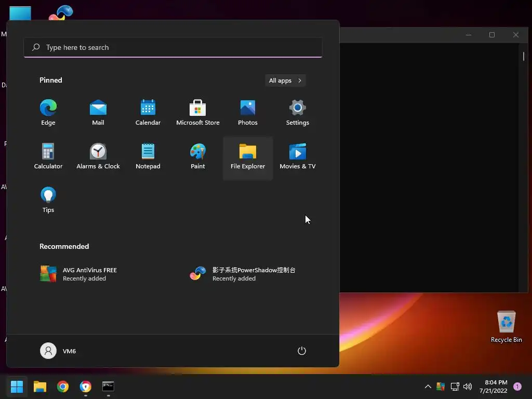Open Microsoft Store
The image size is (532, 399).
point(198,113)
